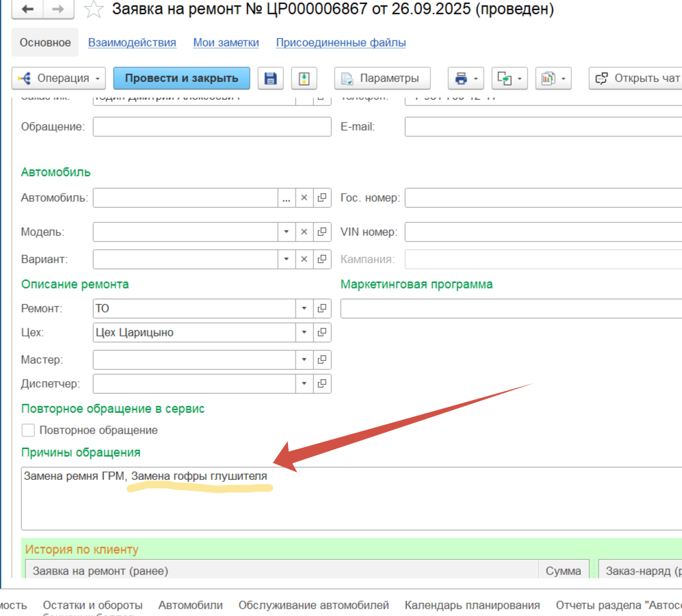Click the reports icon in toolbar
The width and height of the screenshot is (682, 616).
(553, 78)
